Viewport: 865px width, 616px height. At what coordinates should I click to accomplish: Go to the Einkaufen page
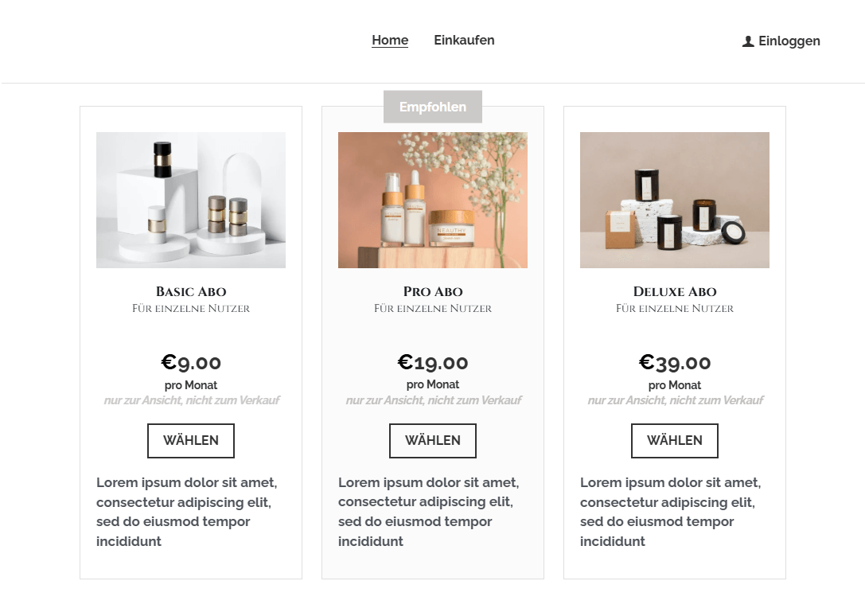click(464, 41)
